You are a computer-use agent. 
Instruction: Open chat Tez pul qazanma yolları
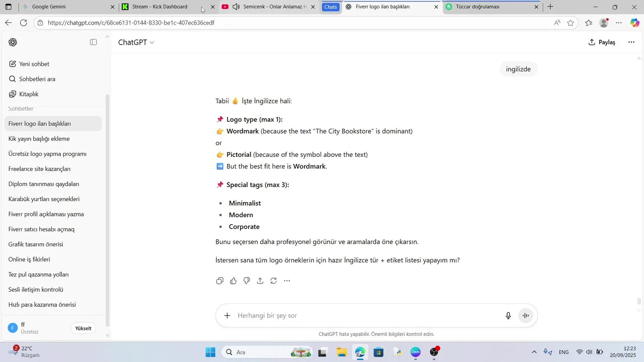(x=53, y=275)
